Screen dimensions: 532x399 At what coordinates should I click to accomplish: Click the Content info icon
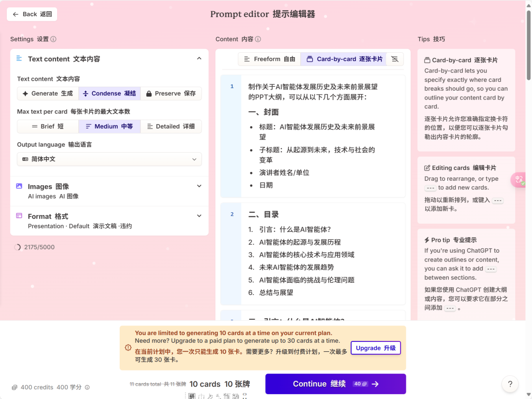pyautogui.click(x=258, y=39)
